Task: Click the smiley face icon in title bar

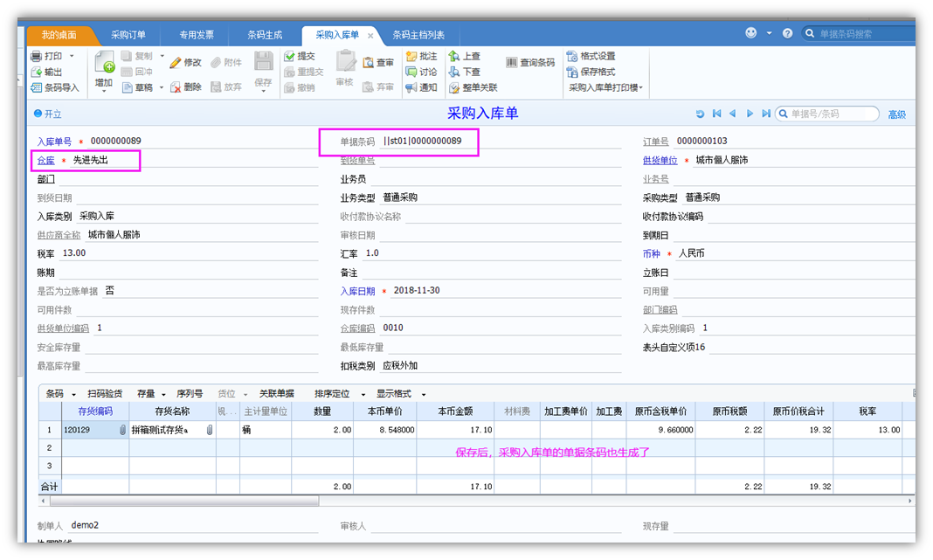Action: coord(751,33)
